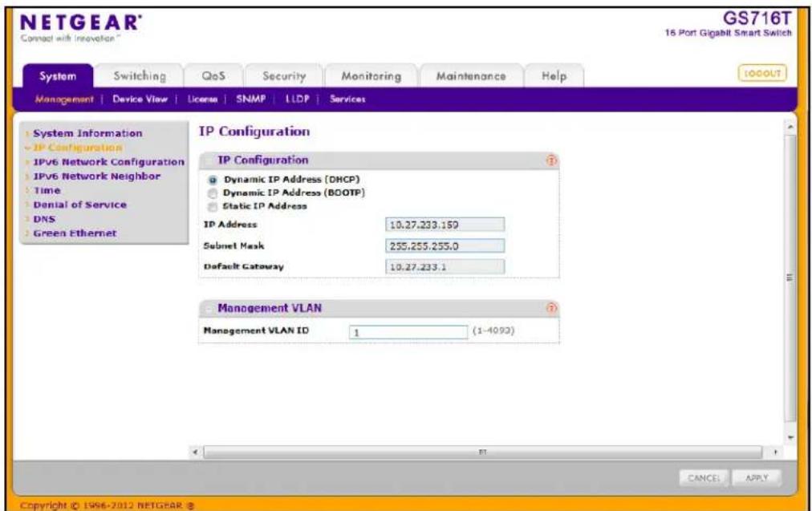Image resolution: width=812 pixels, height=511 pixels.
Task: Click the horizontal scrollbar left arrow
Action: (x=195, y=452)
